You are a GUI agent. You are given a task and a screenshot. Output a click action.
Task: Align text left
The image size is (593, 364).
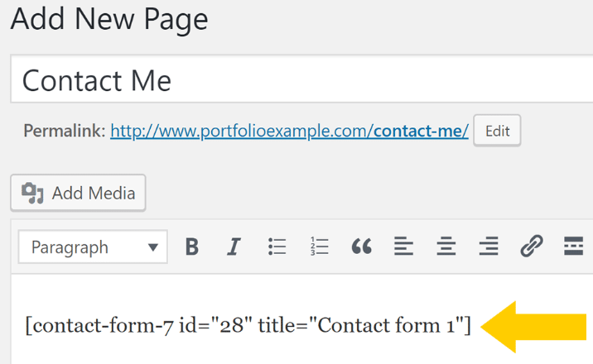(x=403, y=247)
